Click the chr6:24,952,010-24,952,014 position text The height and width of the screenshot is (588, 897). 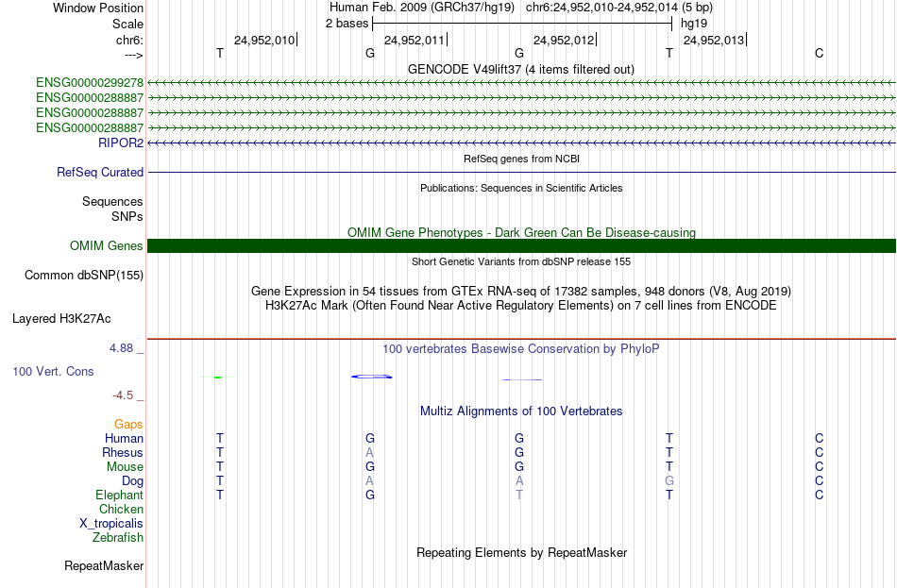pos(601,8)
